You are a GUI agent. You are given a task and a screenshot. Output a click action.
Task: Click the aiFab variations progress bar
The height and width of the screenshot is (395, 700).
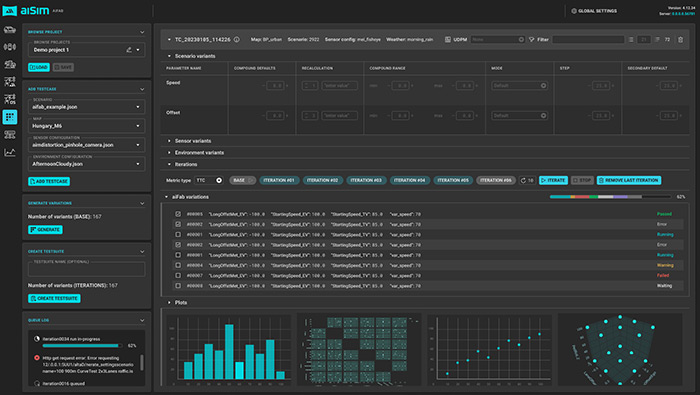(610, 197)
